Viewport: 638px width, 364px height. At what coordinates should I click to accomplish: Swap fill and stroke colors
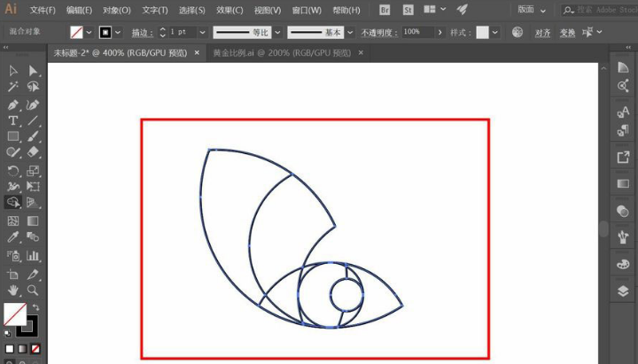point(35,307)
